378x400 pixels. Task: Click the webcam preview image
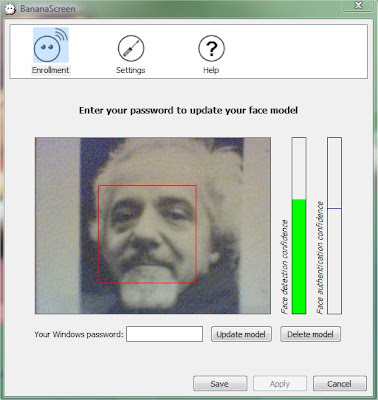click(x=153, y=226)
